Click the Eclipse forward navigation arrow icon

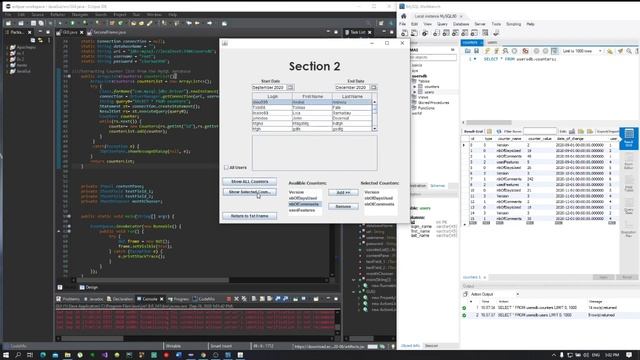pyautogui.click(x=209, y=23)
